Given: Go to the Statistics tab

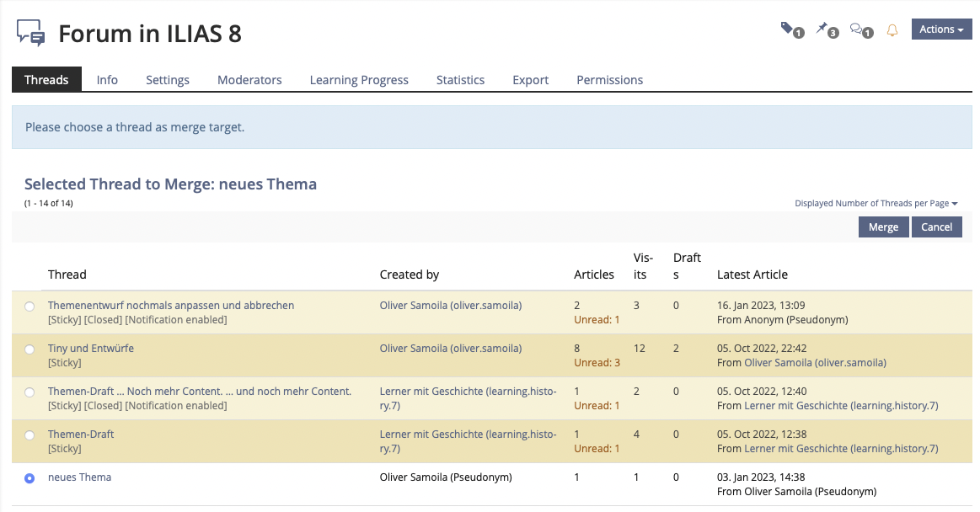Looking at the screenshot, I should pyautogui.click(x=460, y=80).
